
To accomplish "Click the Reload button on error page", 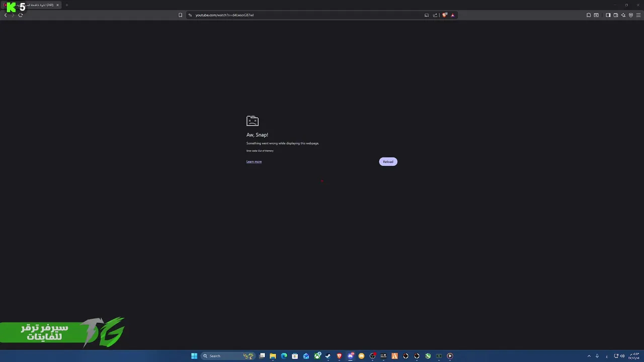I will click(x=388, y=161).
